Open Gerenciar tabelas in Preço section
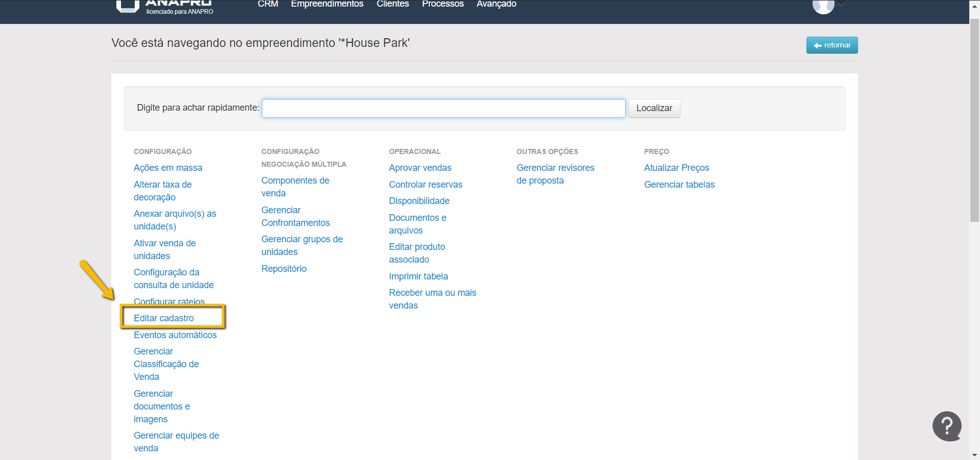980x460 pixels. pyautogui.click(x=679, y=185)
